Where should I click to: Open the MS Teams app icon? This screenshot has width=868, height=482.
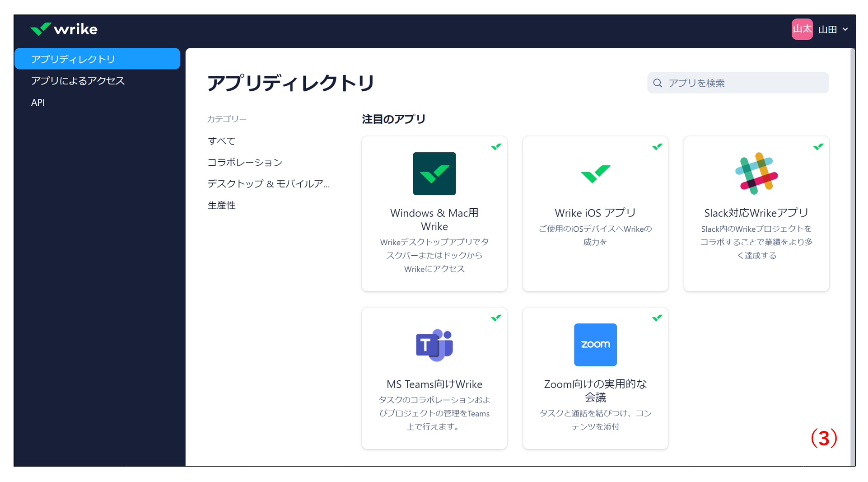tap(434, 345)
